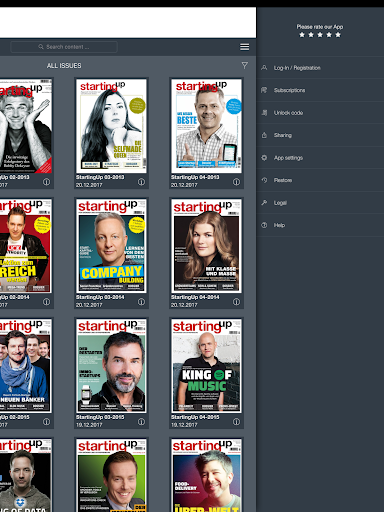Show info for StartingUp 04-2015 issue
Viewport: 384px width, 512px height.
(x=236, y=422)
